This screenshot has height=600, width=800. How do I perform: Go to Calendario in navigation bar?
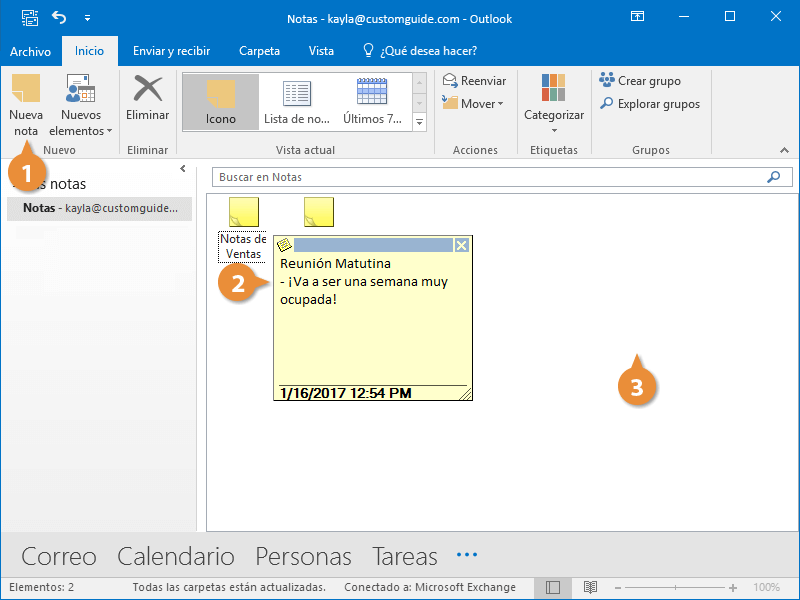click(175, 556)
